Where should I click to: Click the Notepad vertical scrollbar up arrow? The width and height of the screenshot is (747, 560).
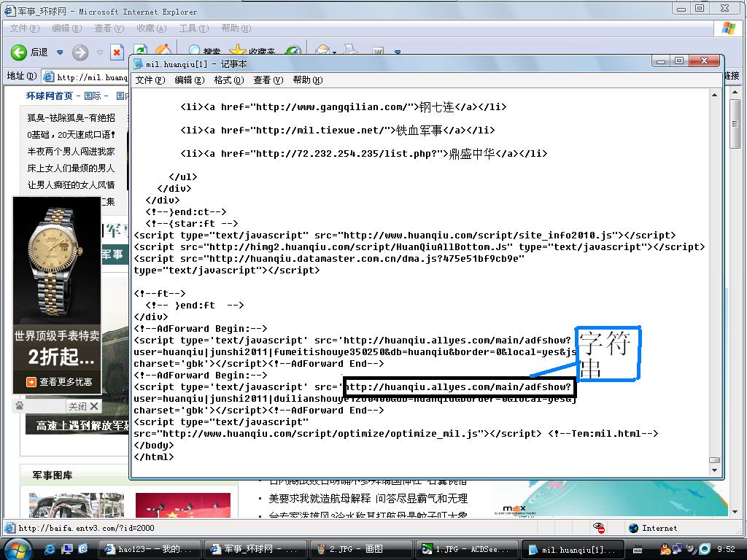point(714,96)
